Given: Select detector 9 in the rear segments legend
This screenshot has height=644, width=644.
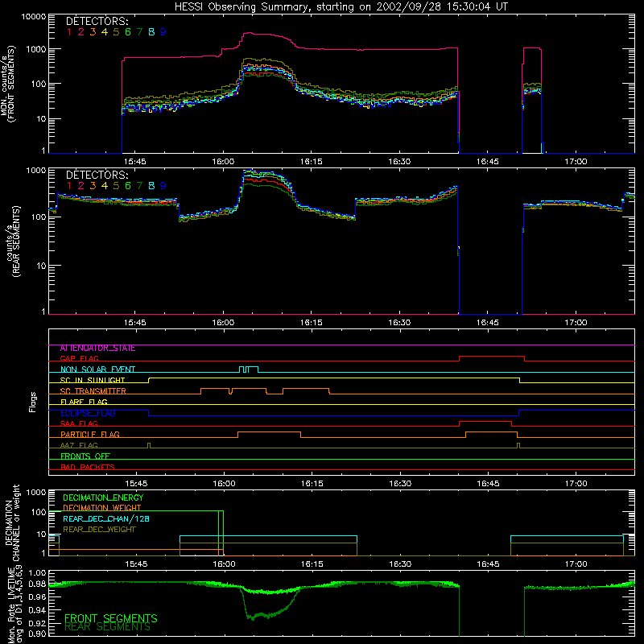Looking at the screenshot, I should tap(163, 186).
